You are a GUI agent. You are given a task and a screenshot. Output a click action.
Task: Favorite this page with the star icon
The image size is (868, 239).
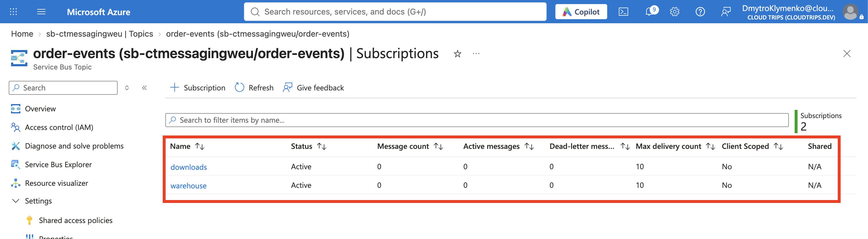tap(457, 53)
